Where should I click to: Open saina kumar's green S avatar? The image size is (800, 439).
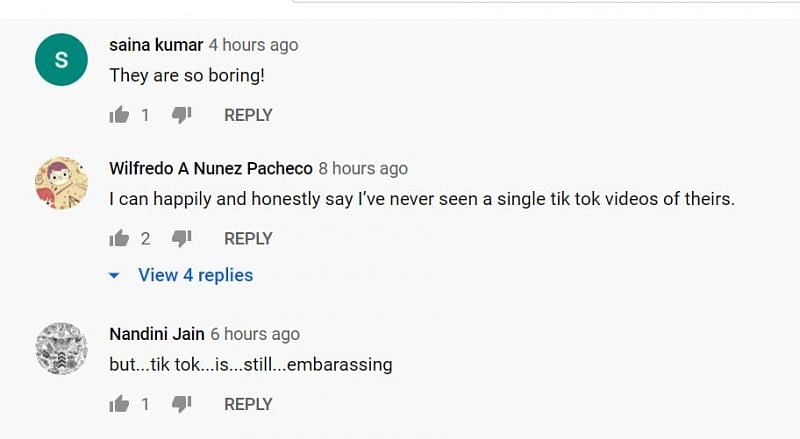(61, 60)
